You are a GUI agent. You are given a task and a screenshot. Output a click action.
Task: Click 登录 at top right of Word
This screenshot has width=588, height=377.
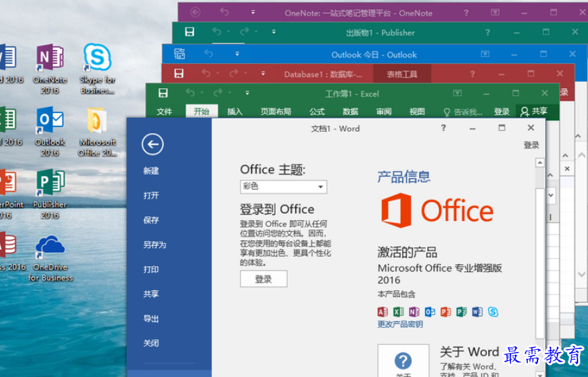[531, 145]
